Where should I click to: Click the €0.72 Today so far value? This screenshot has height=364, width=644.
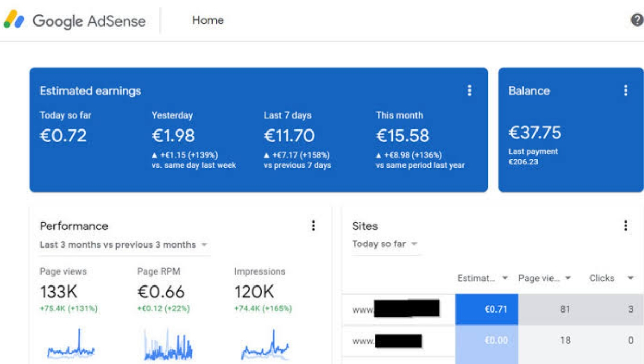click(x=63, y=136)
